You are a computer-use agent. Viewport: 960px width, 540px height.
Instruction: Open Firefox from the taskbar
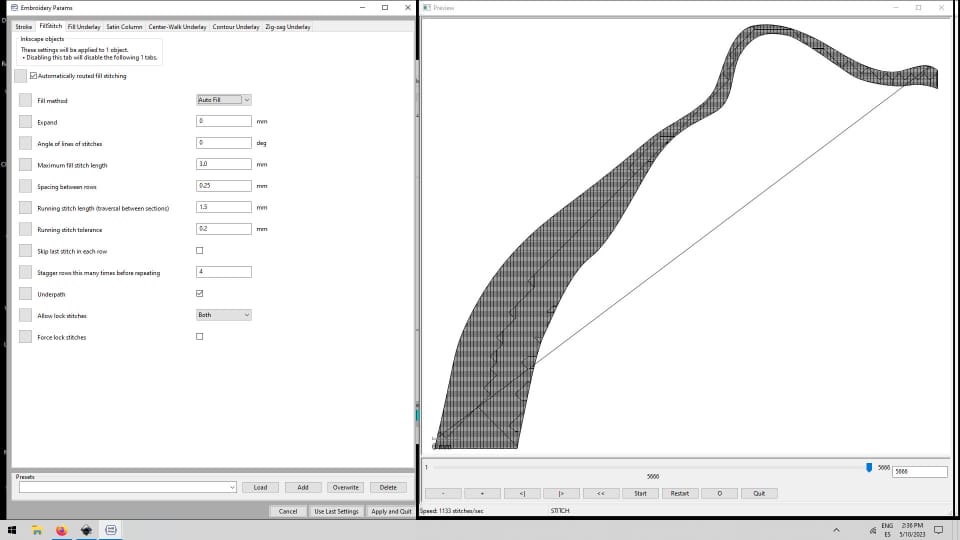coord(61,529)
